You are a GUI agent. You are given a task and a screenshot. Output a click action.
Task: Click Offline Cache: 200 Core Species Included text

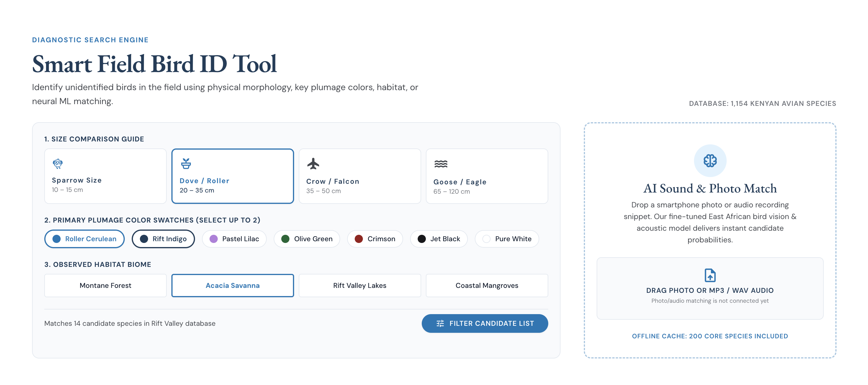[710, 336]
